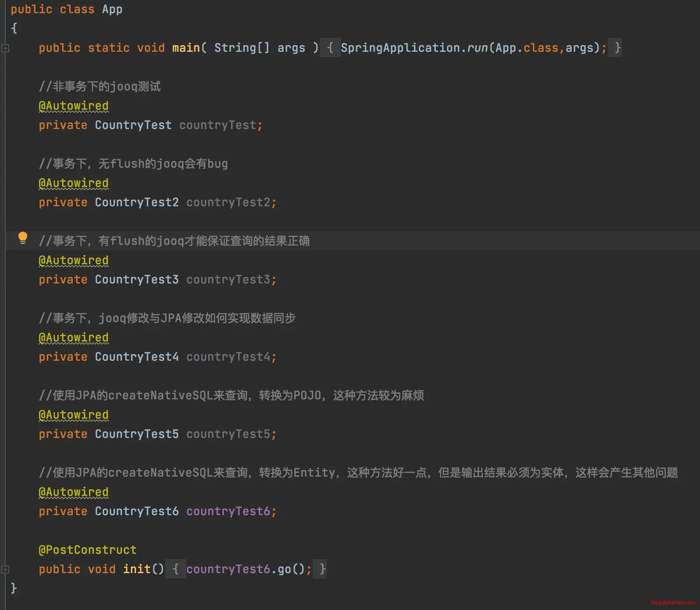700x610 pixels.
Task: Expand the folded main method via gutter icon
Action: click(5, 48)
